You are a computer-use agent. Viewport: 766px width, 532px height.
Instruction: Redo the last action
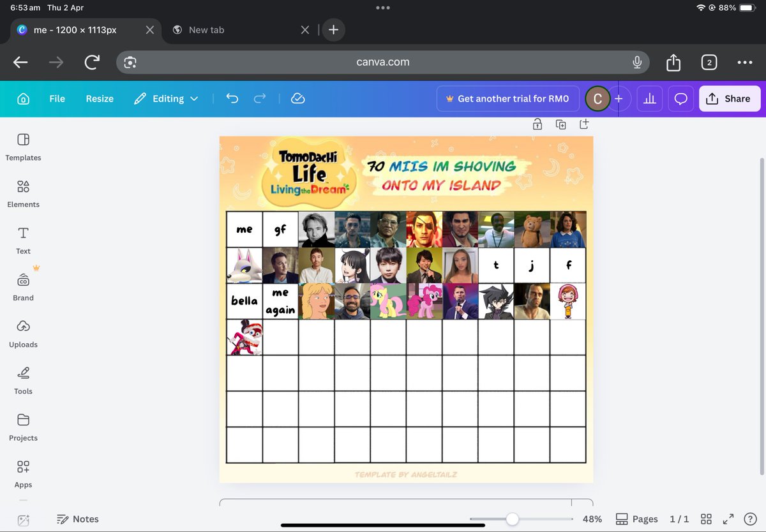click(260, 99)
